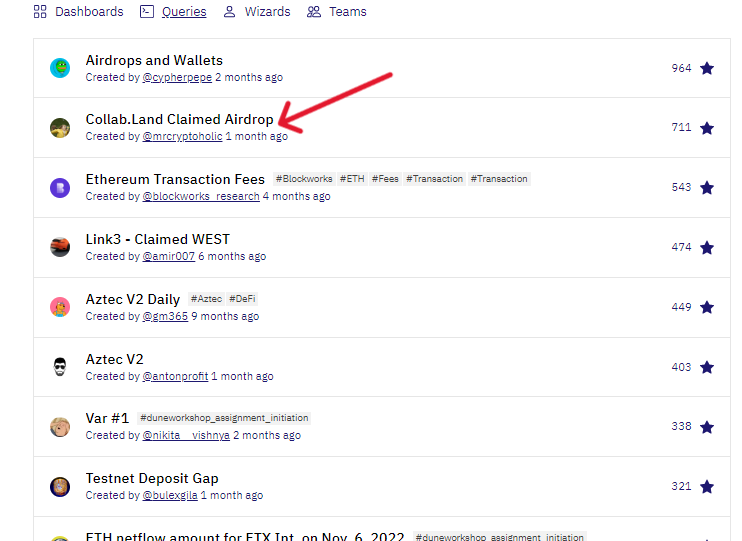Click the cypherpepe frog avatar

pyautogui.click(x=60, y=68)
